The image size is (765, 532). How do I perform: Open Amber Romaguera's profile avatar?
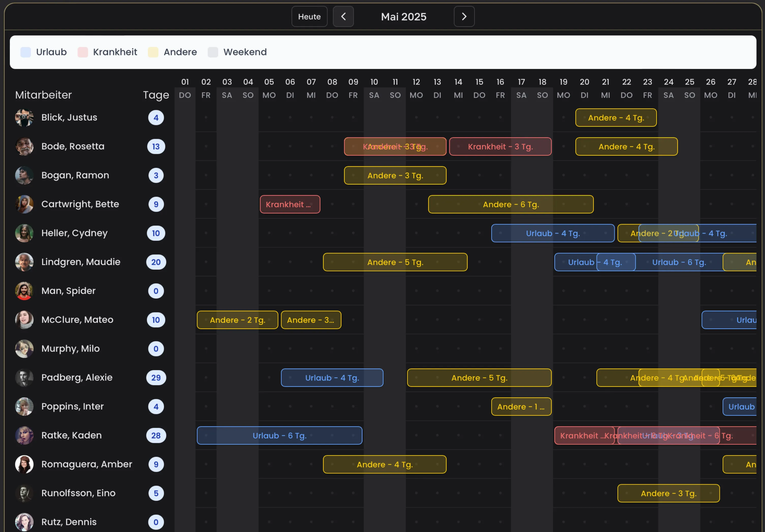(x=24, y=464)
